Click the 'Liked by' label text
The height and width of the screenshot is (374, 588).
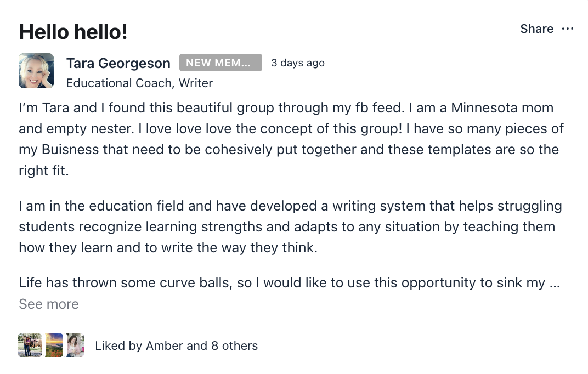coord(118,345)
